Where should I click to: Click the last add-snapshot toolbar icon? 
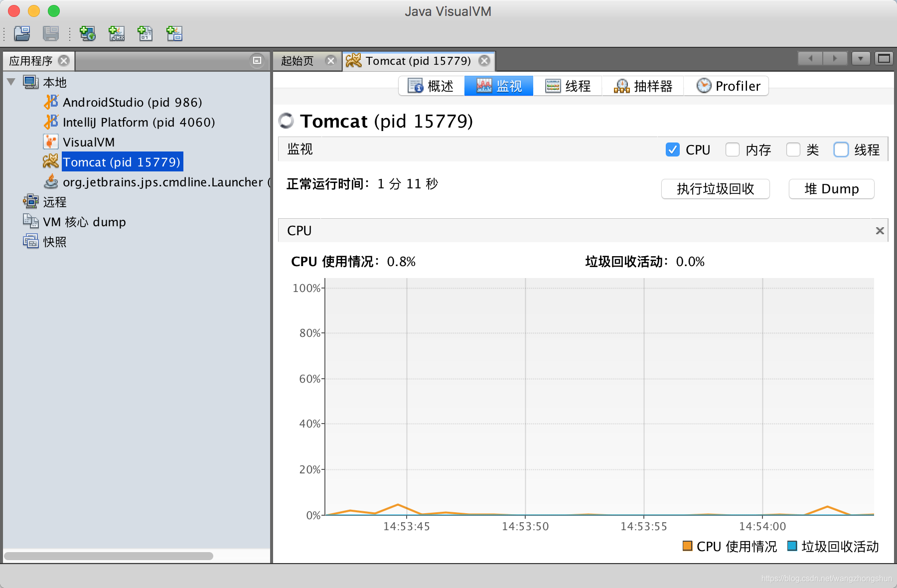point(174,33)
